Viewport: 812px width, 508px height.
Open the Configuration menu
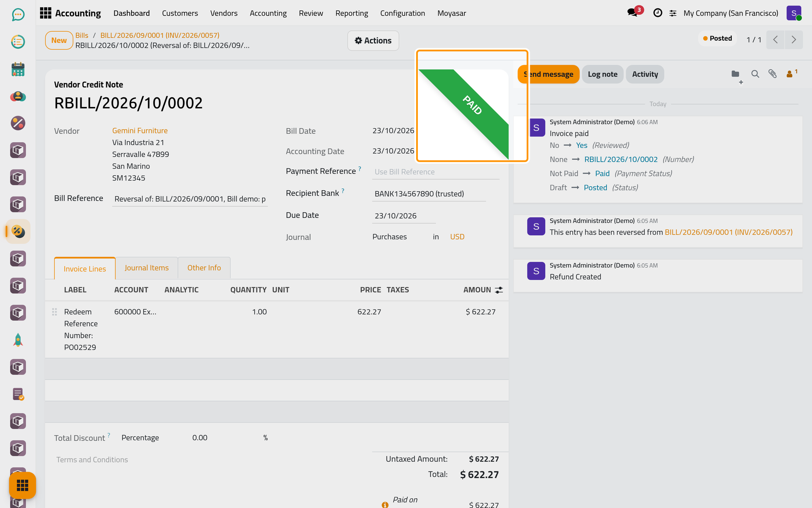coord(403,13)
